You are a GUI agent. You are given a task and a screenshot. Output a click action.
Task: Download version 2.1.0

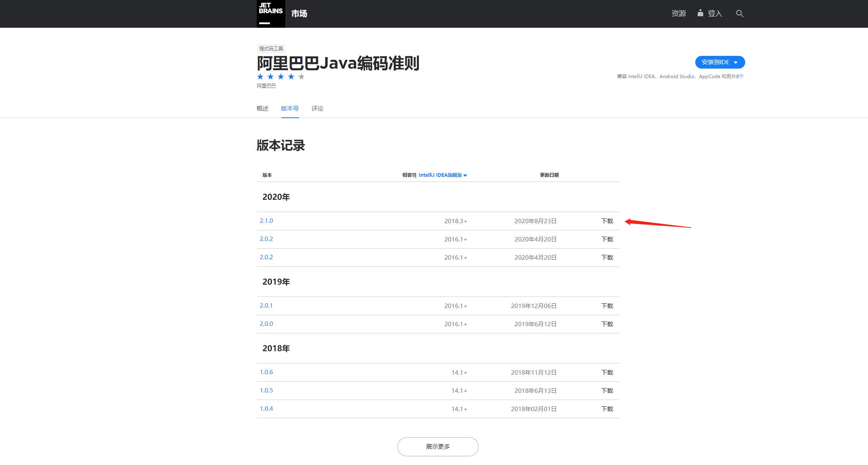coord(607,221)
